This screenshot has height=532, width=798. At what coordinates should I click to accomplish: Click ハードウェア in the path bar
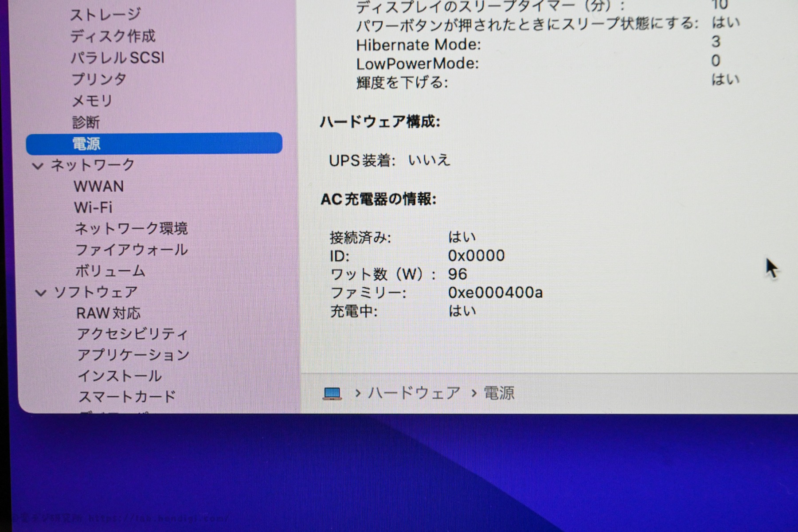tap(414, 393)
